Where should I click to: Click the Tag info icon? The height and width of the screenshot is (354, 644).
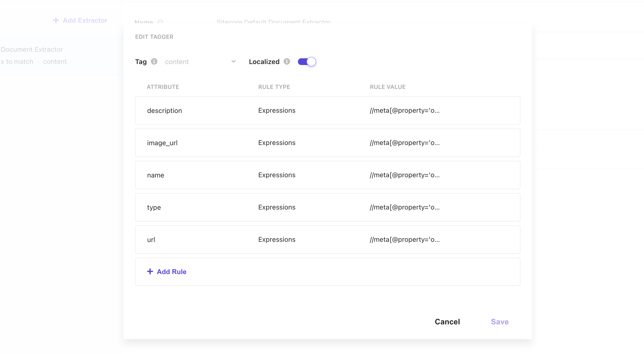coord(154,61)
